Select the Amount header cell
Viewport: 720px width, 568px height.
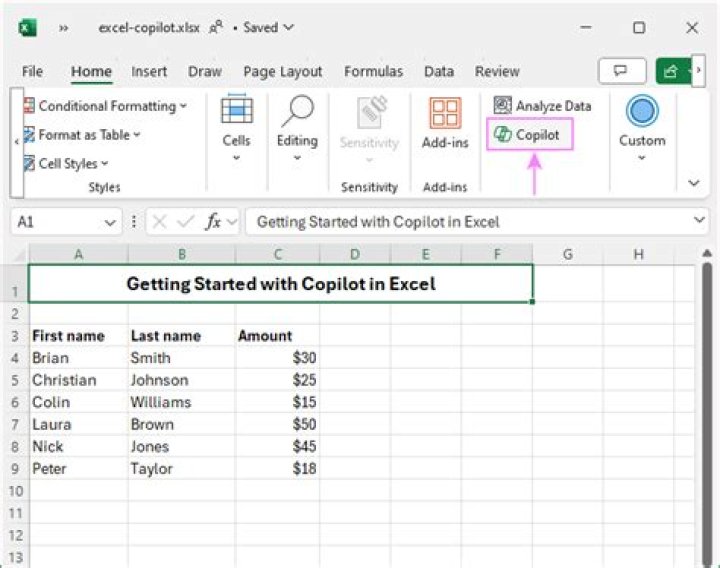[277, 336]
